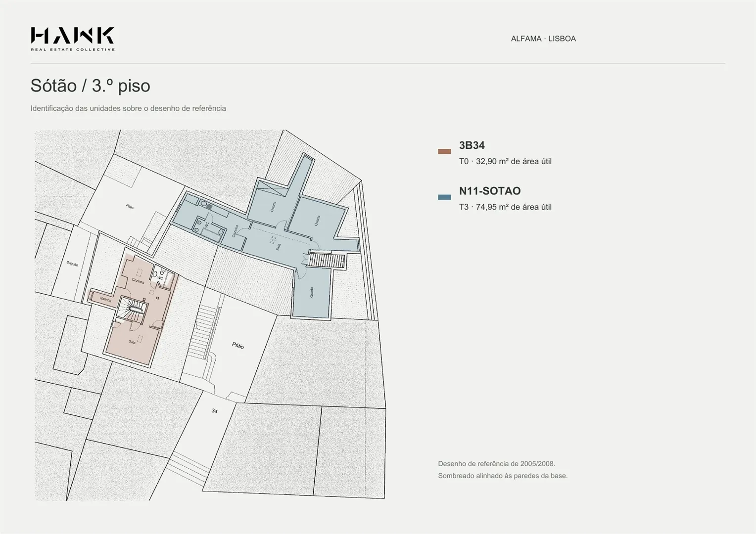This screenshot has height=534, width=756.
Task: Click the 'Cozinha' label in the brown unit
Action: point(138,281)
